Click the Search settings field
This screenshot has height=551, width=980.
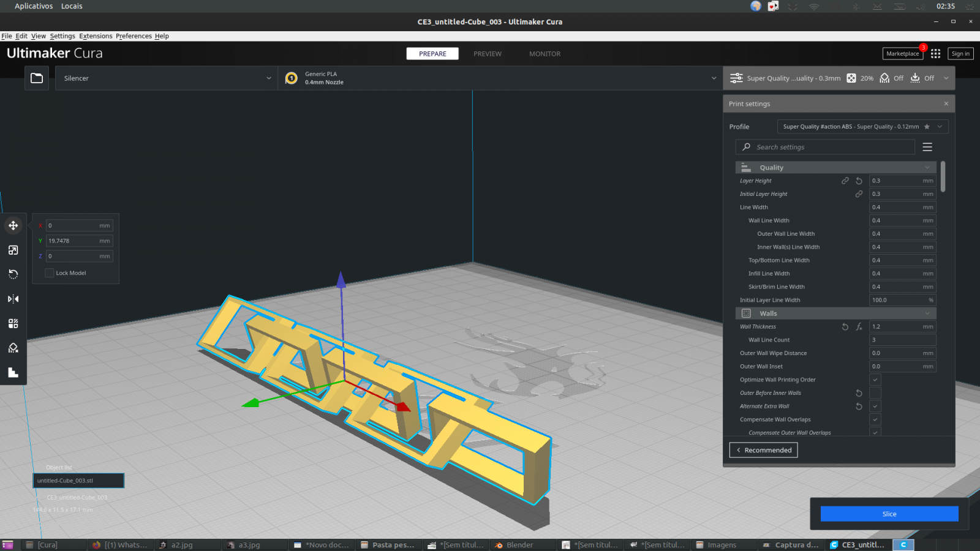[x=825, y=147]
